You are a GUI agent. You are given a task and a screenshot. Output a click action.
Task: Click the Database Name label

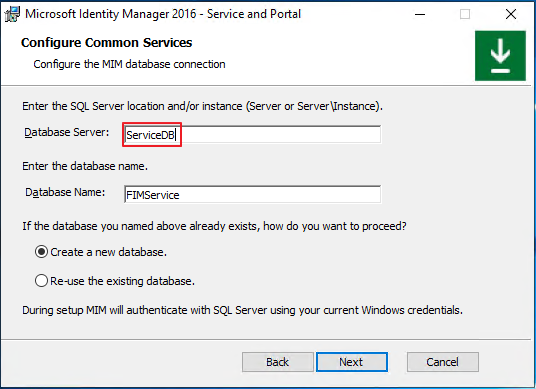coord(65,192)
